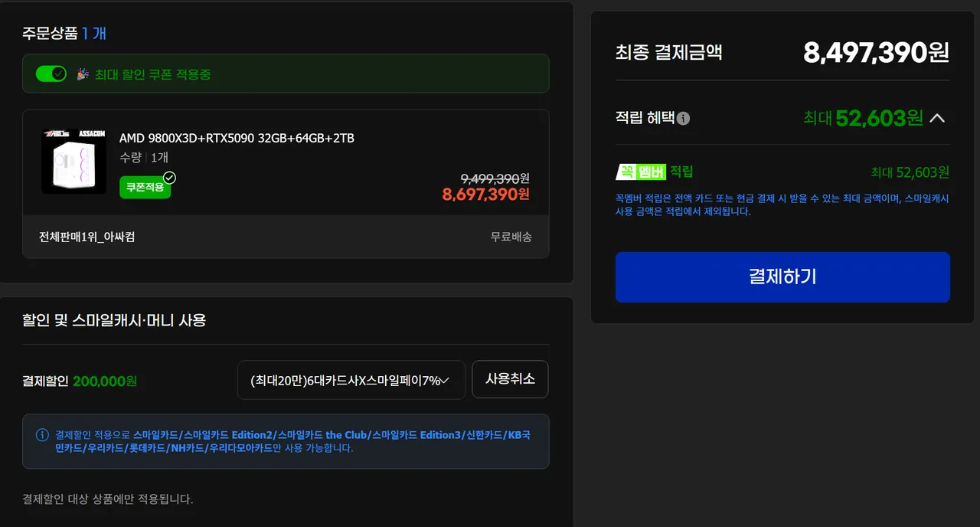This screenshot has height=527, width=980.
Task: Click the 스마일카드 Edition2 card name in notice
Action: point(227,435)
